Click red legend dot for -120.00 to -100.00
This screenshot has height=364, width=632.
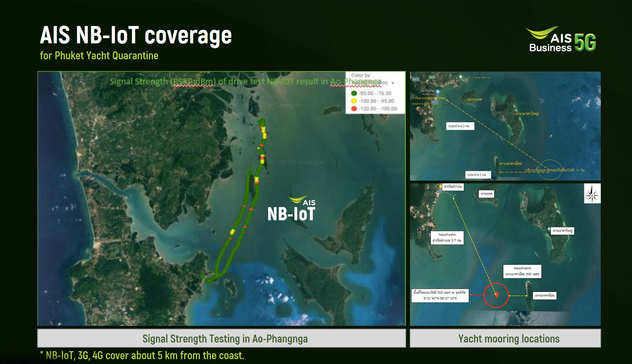(354, 109)
